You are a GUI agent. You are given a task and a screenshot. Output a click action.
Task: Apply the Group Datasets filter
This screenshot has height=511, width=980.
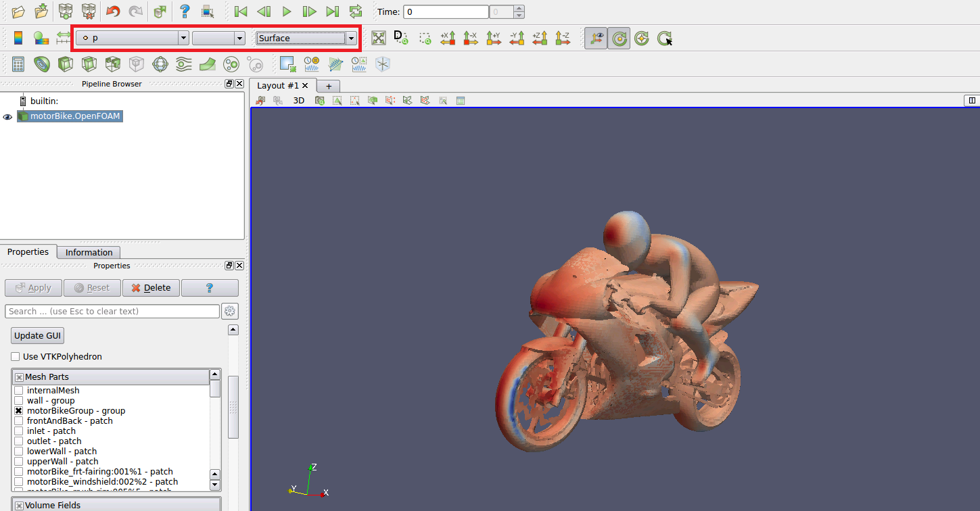[231, 64]
